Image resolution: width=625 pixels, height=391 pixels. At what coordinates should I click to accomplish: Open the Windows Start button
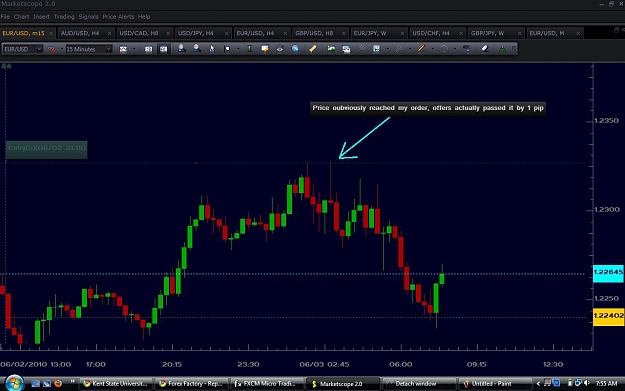14,383
